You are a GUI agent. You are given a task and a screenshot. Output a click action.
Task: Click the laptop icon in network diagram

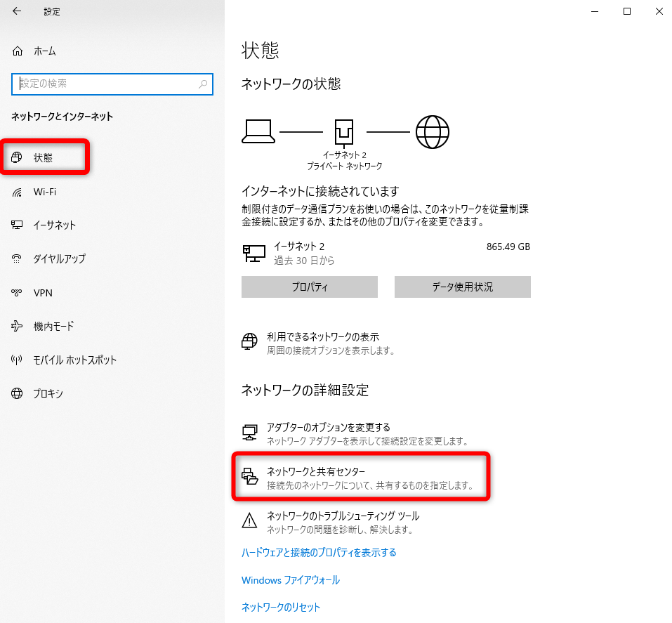click(x=258, y=131)
